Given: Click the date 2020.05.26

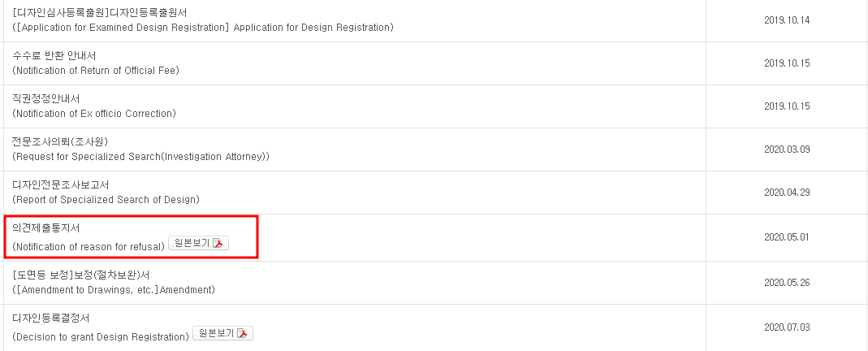Looking at the screenshot, I should [787, 283].
